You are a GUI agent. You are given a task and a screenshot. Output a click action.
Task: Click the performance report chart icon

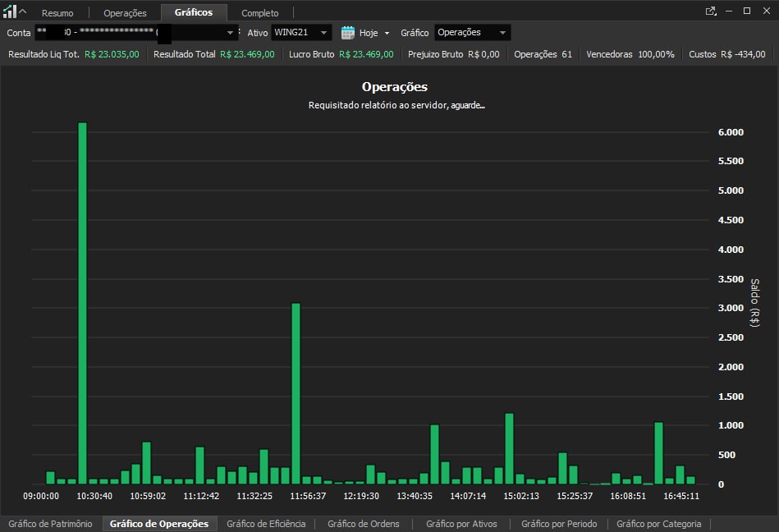tap(9, 11)
